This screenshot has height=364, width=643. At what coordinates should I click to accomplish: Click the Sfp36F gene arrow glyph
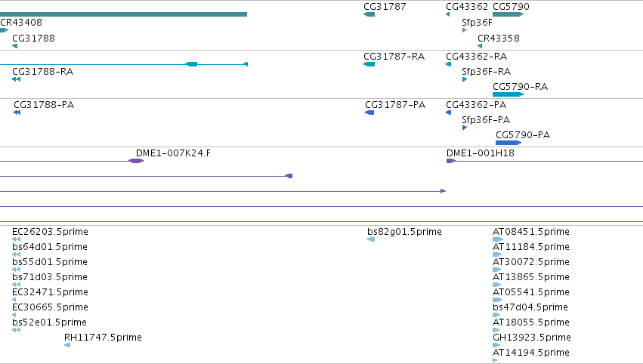coord(464,30)
